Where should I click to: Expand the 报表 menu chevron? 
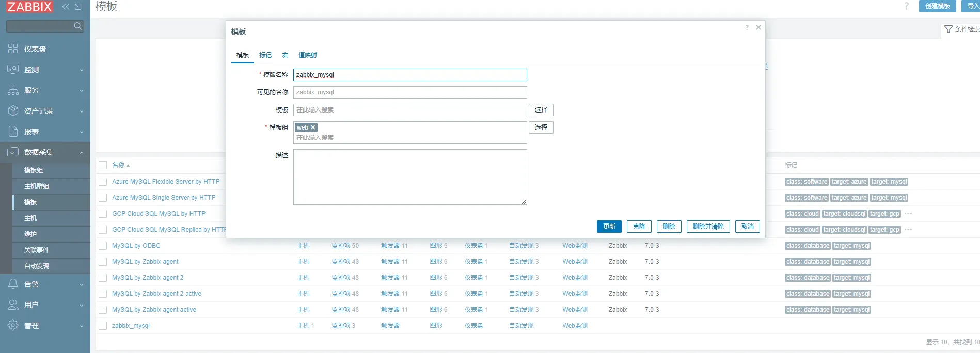82,132
